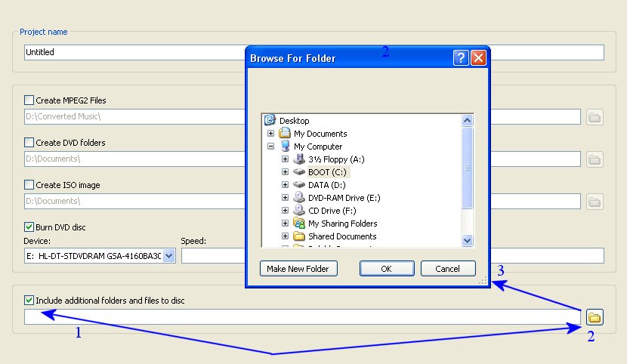Screen dimensions: 627x364
Task: Click scroll up arrow in folder tree
Action: click(467, 120)
